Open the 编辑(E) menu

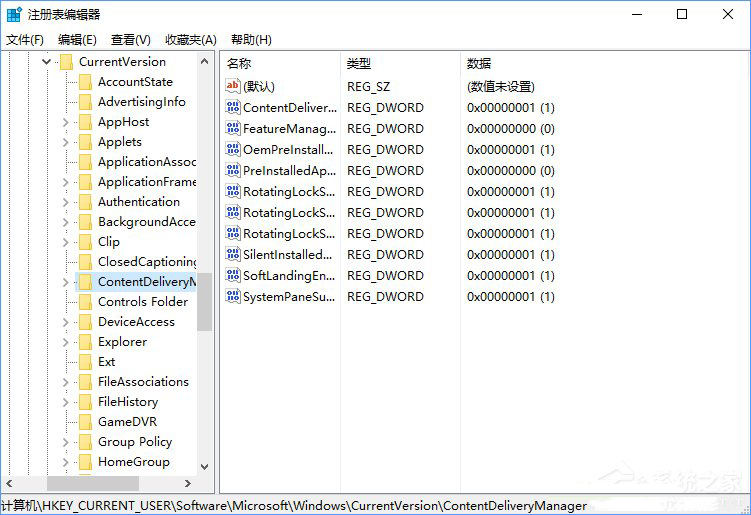[77, 40]
